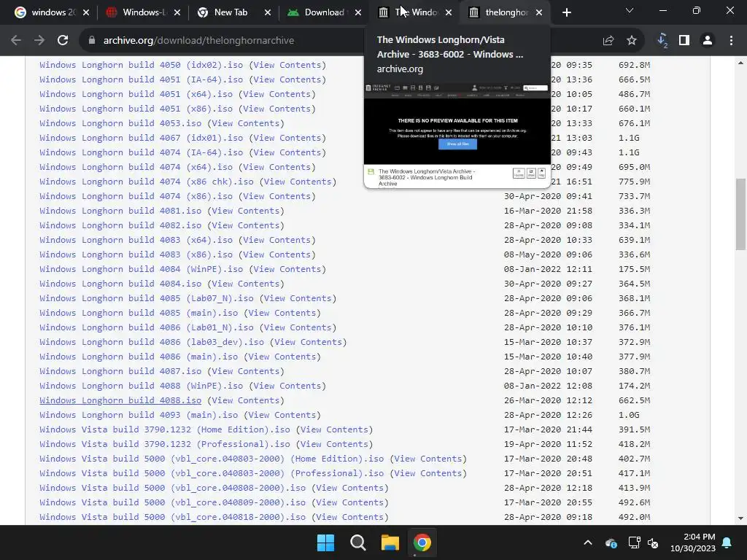Bookmark this page with star icon

click(x=632, y=41)
